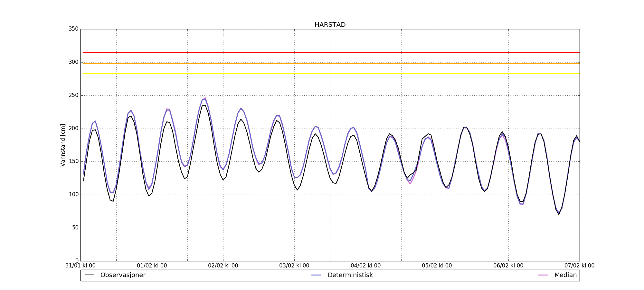Click the blue Deterministisk legend line sample

click(317, 275)
